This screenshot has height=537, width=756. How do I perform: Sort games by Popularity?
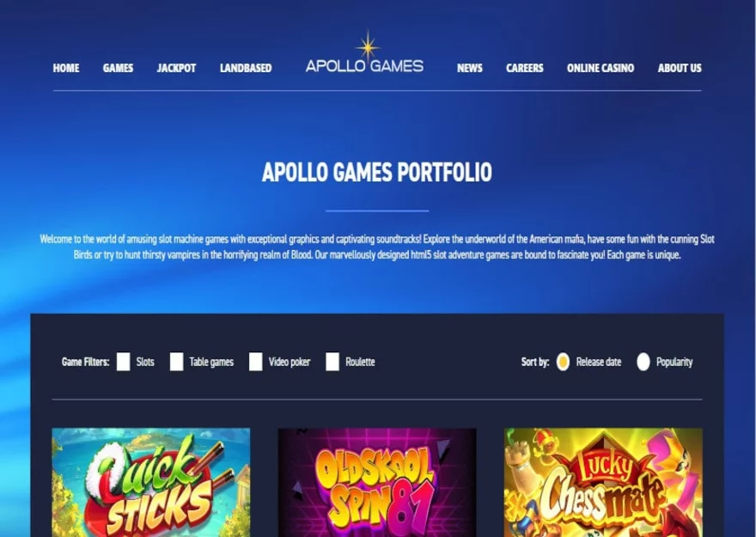643,362
